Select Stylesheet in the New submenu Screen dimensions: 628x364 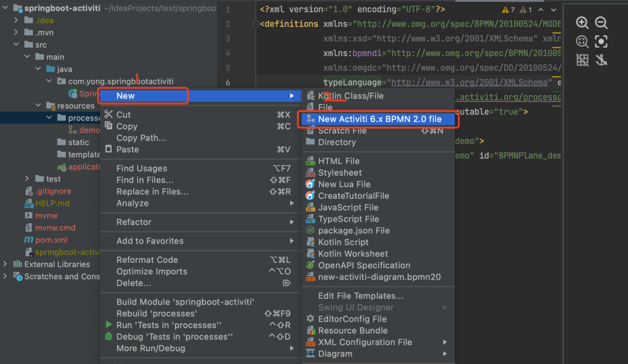point(378,173)
